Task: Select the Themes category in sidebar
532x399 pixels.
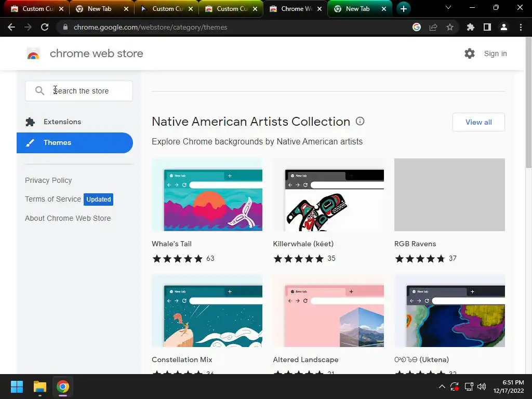Action: (75, 143)
